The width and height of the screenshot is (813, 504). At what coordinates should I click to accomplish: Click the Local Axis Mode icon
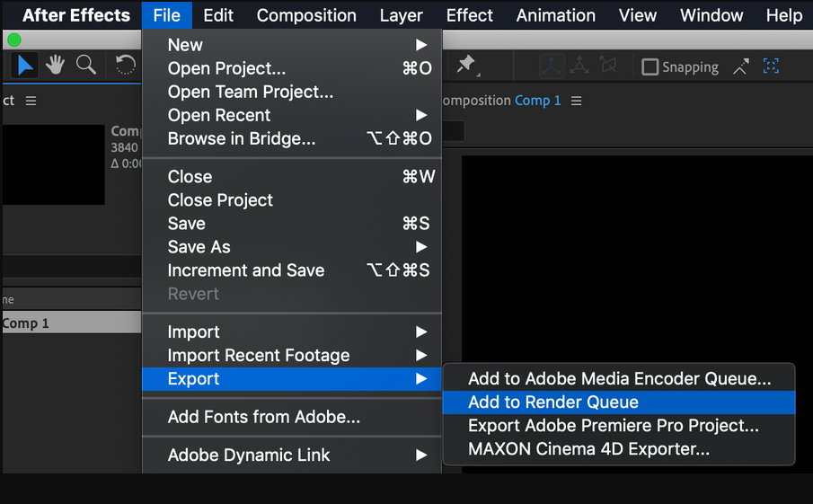click(551, 66)
